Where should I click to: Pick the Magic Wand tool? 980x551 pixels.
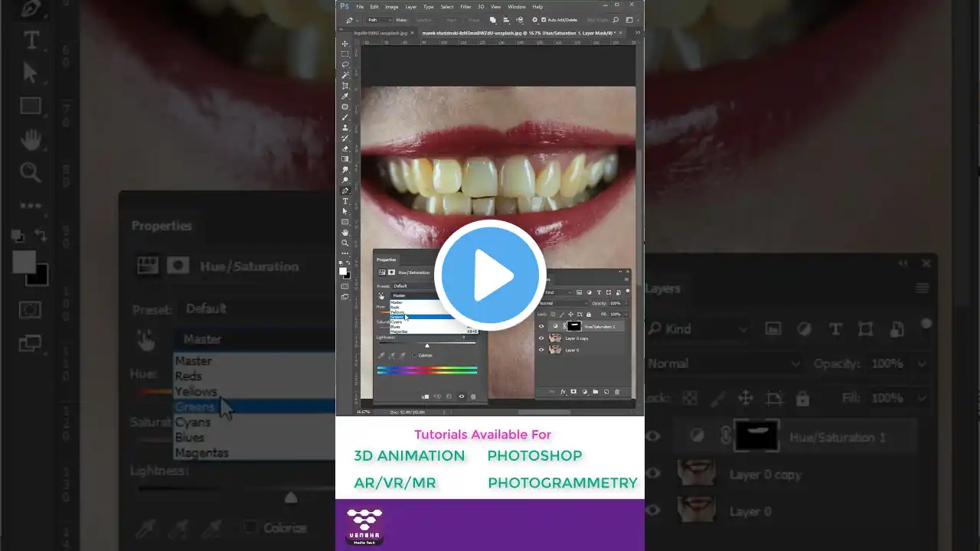pyautogui.click(x=345, y=76)
